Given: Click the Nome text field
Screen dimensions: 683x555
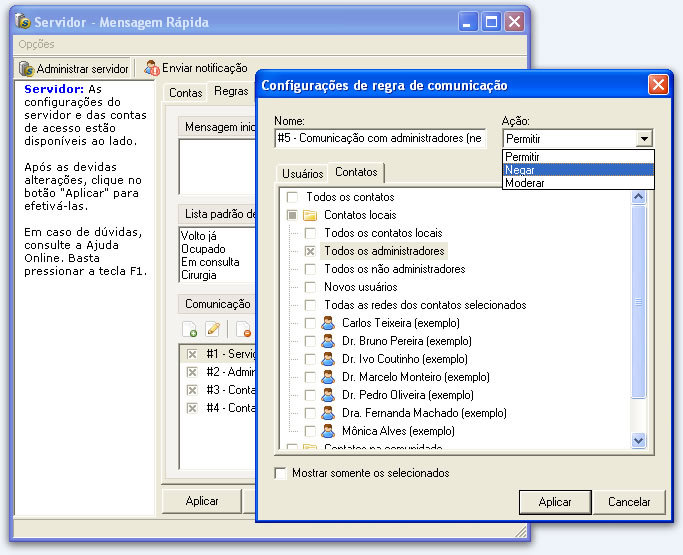Looking at the screenshot, I should click(380, 139).
